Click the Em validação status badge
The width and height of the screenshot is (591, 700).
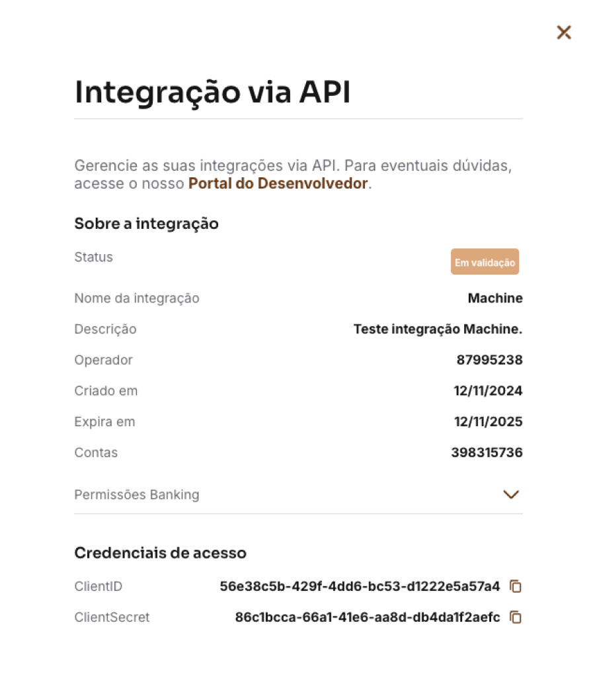click(x=485, y=261)
